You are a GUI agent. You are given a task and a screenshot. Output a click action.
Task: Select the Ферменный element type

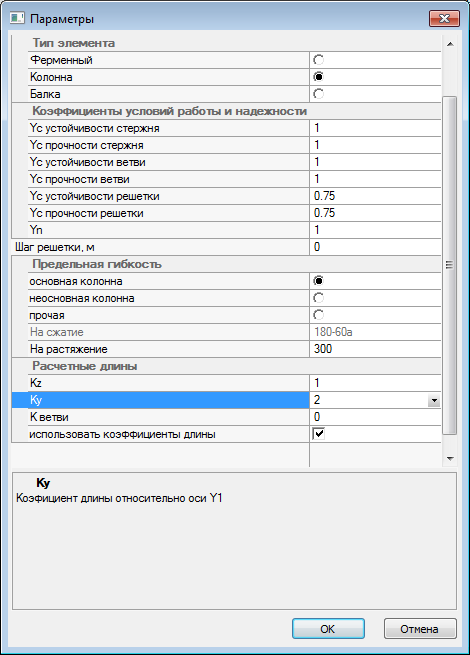coord(318,60)
